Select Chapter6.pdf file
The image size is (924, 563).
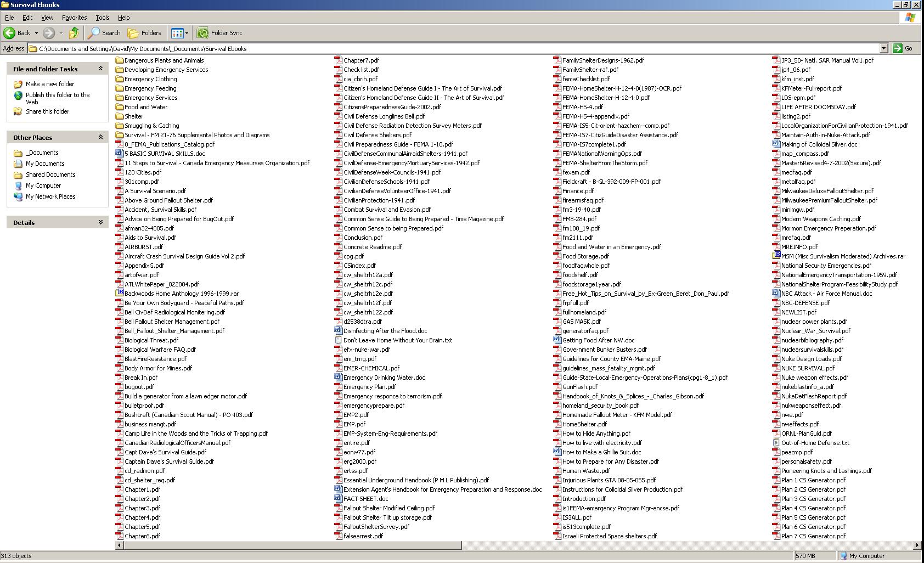143,536
